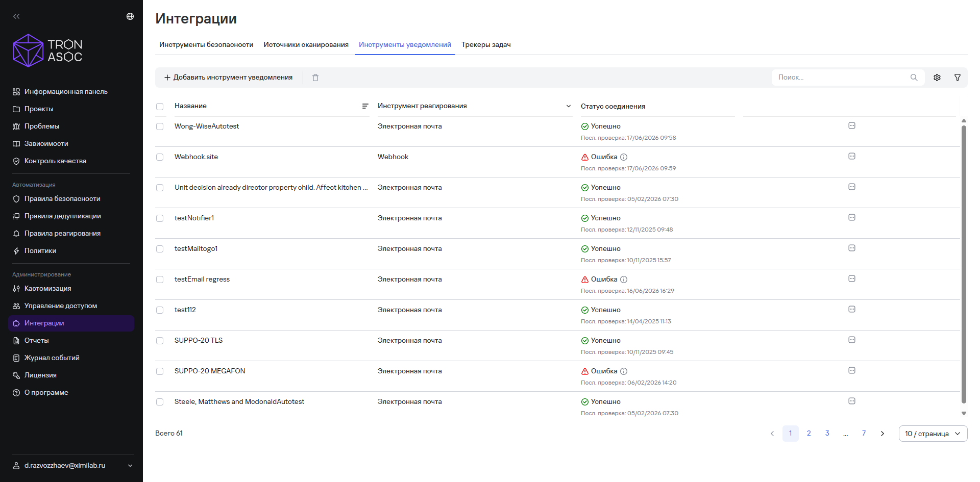Viewport: 980px width, 482px height.
Task: Switch to Источники сканирования tab
Action: [x=306, y=45]
